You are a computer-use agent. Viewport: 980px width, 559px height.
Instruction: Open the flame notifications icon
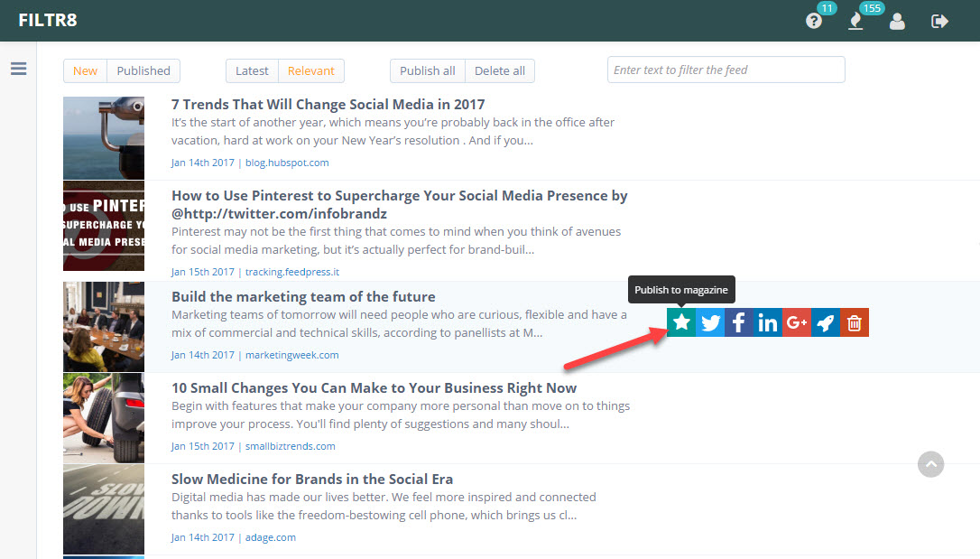click(855, 22)
